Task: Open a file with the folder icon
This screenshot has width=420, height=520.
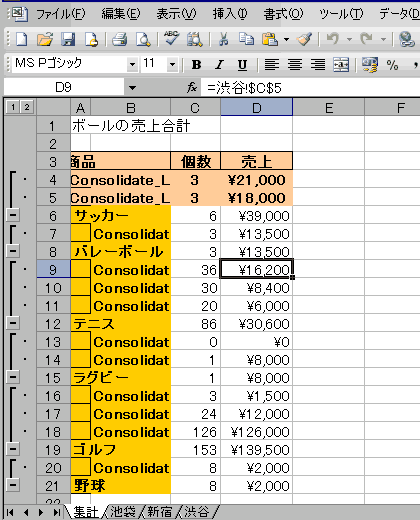Action: pyautogui.click(x=45, y=39)
